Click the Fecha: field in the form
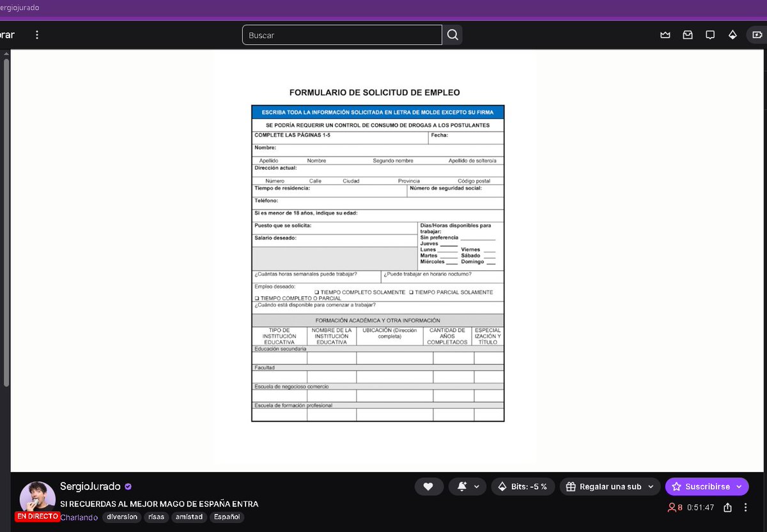767x532 pixels. point(466,138)
